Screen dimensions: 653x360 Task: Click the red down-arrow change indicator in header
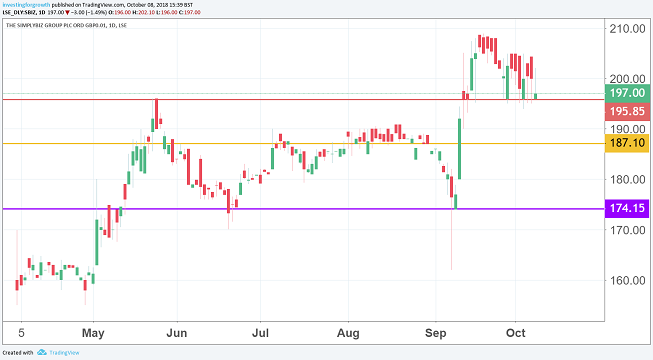[x=67, y=13]
